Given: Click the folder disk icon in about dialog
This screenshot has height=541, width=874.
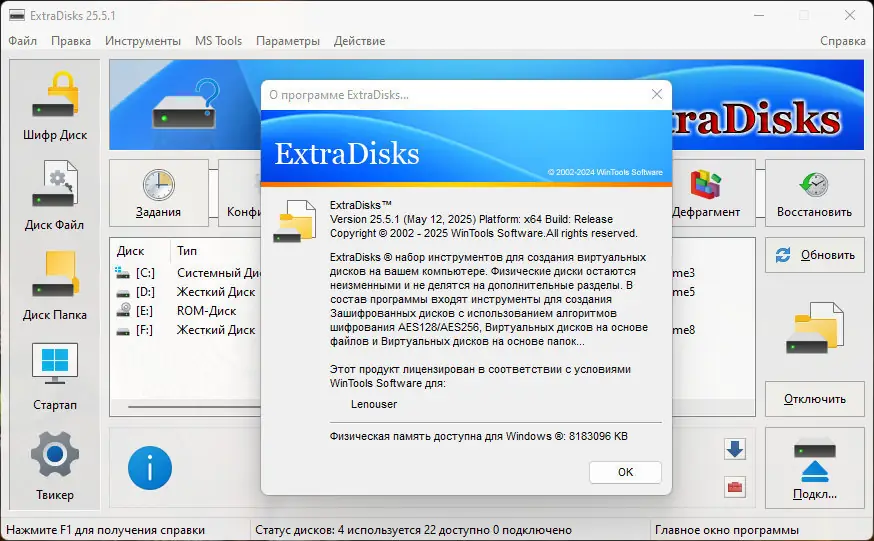Looking at the screenshot, I should point(294,221).
